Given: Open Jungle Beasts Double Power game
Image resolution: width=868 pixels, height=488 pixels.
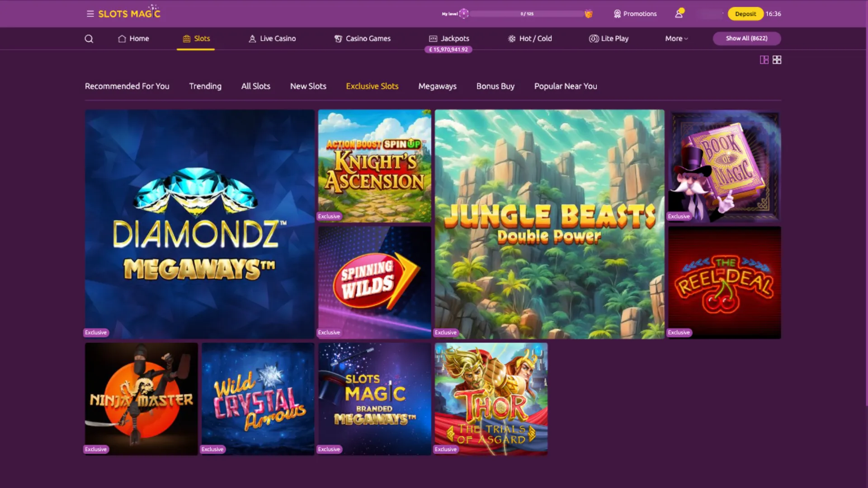Looking at the screenshot, I should tap(550, 224).
